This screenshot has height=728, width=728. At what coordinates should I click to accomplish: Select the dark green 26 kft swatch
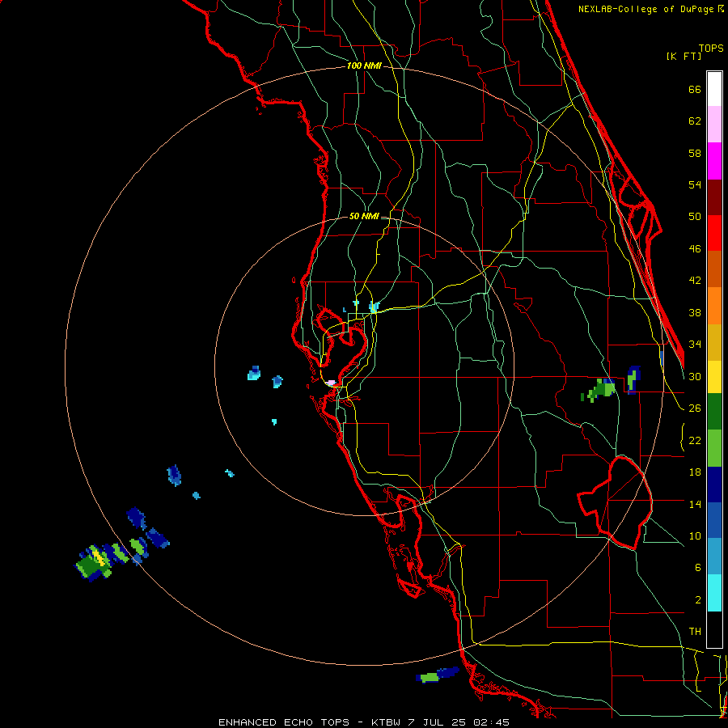[714, 412]
